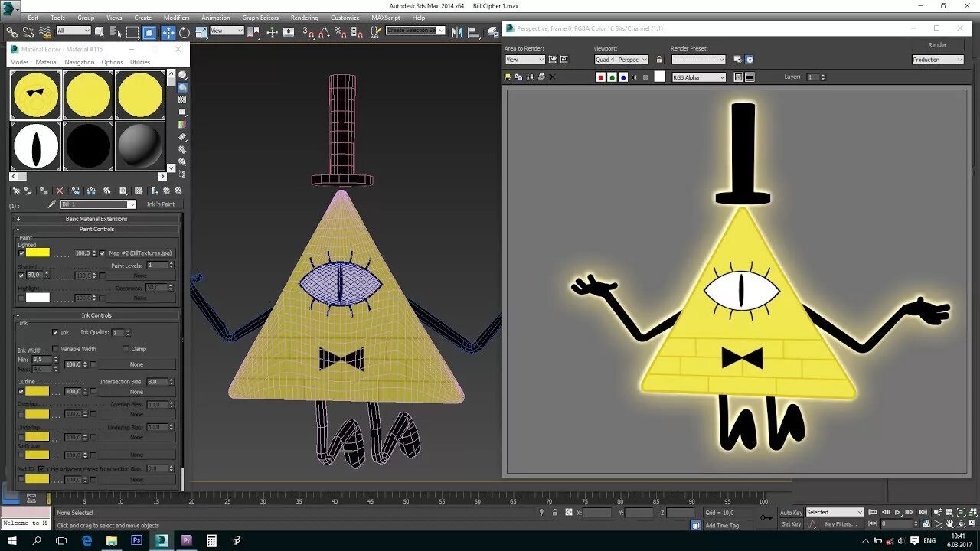Click the Ink 'n Paint material type button

tap(161, 204)
